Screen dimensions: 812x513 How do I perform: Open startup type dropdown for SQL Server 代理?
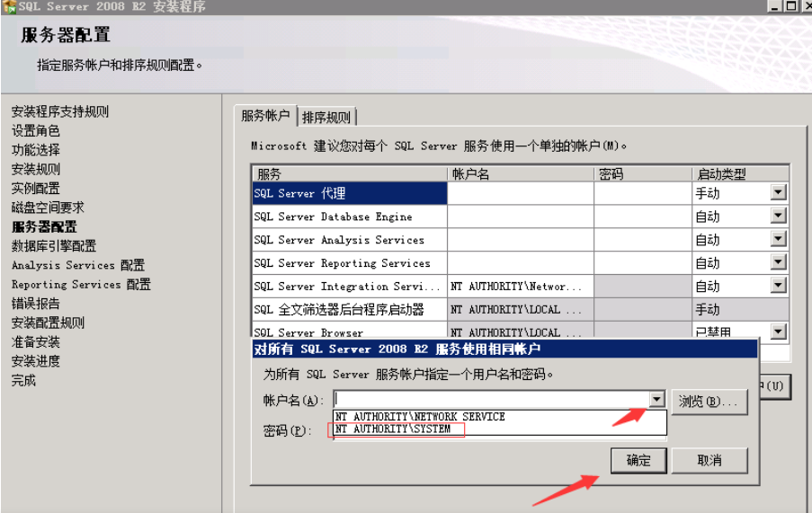click(x=778, y=193)
